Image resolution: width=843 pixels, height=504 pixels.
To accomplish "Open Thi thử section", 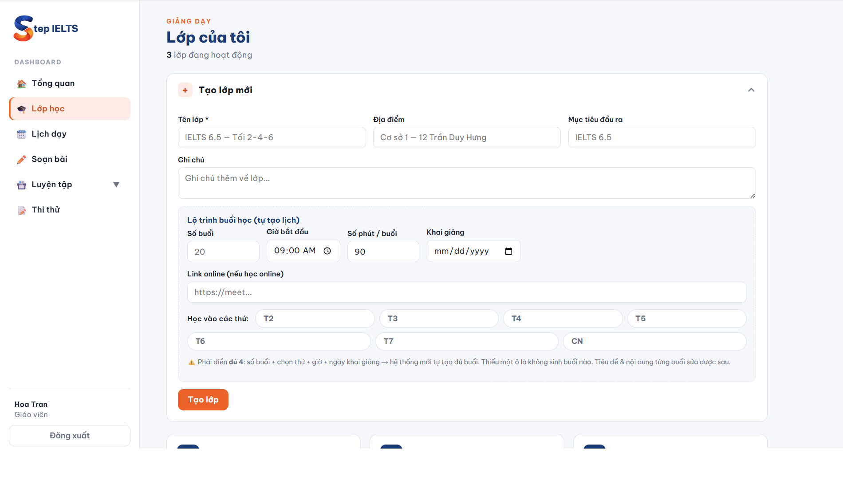I will tap(70, 210).
